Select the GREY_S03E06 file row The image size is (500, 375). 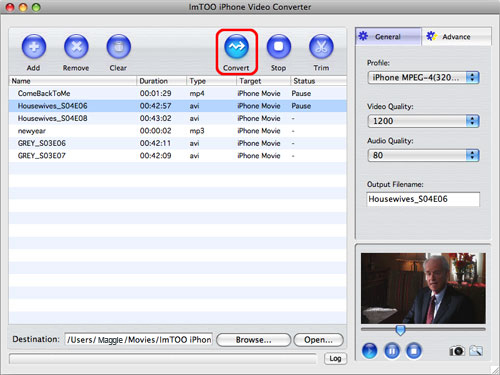(x=178, y=143)
